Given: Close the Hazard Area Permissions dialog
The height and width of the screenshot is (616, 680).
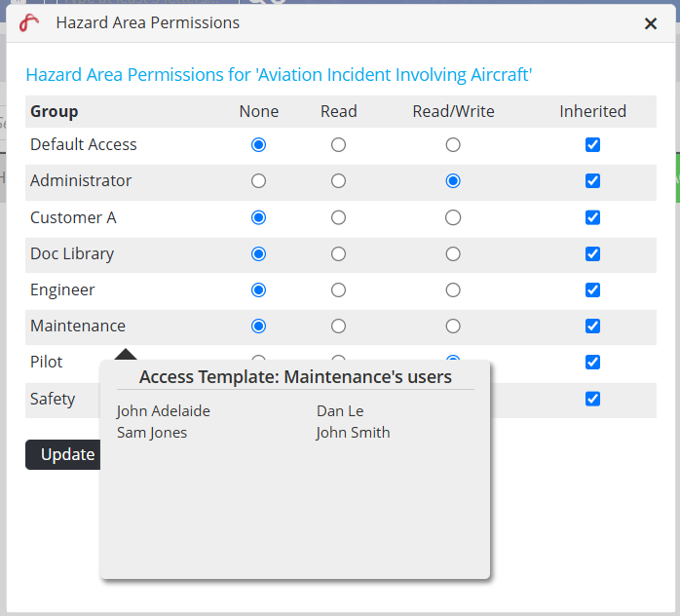Looking at the screenshot, I should [x=651, y=24].
